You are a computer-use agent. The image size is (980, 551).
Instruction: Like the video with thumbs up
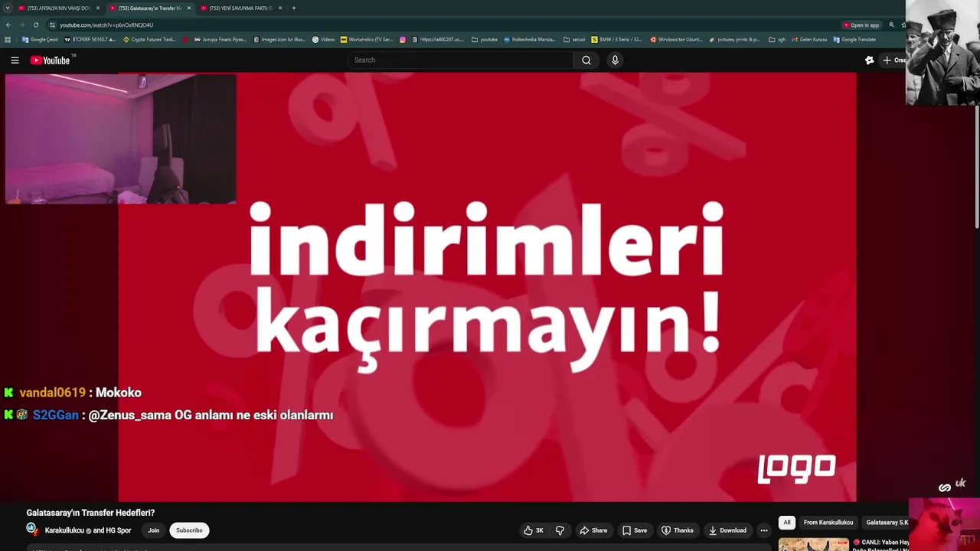pyautogui.click(x=534, y=530)
